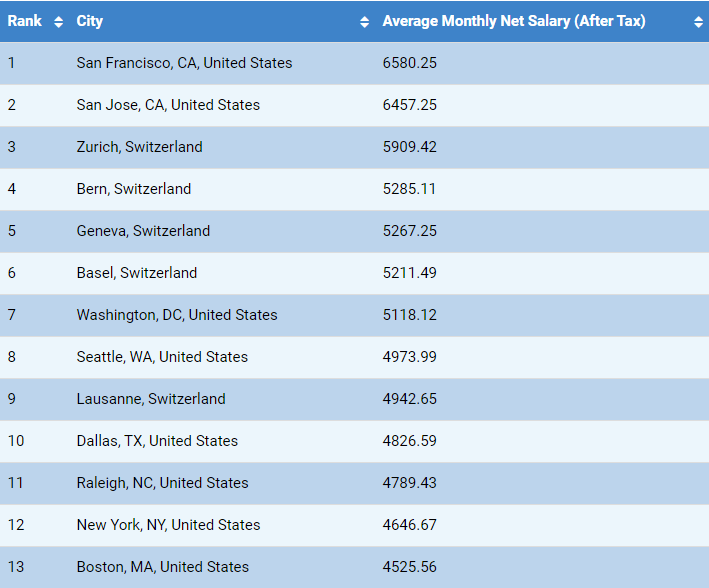709x588 pixels.
Task: Click the Boston, MA row
Action: [162, 567]
